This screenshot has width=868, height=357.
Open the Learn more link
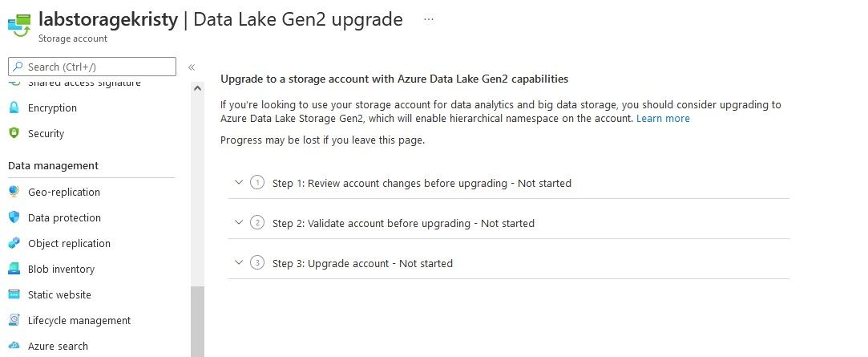[663, 118]
